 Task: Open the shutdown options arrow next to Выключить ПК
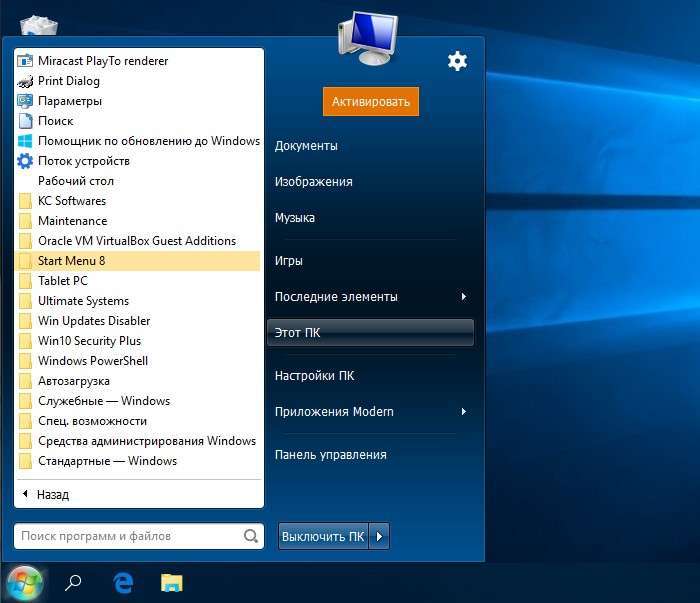coord(379,536)
